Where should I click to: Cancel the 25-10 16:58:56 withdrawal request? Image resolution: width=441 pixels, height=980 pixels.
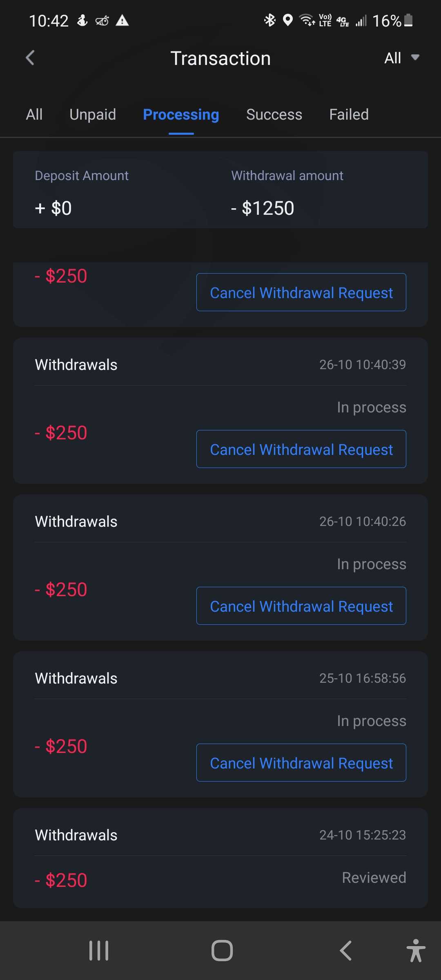(301, 763)
